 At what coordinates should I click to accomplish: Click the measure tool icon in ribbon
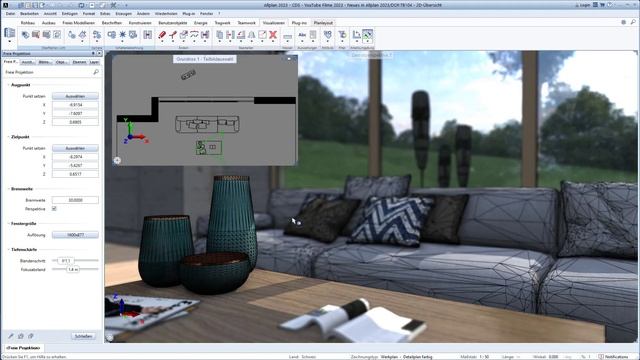287,36
